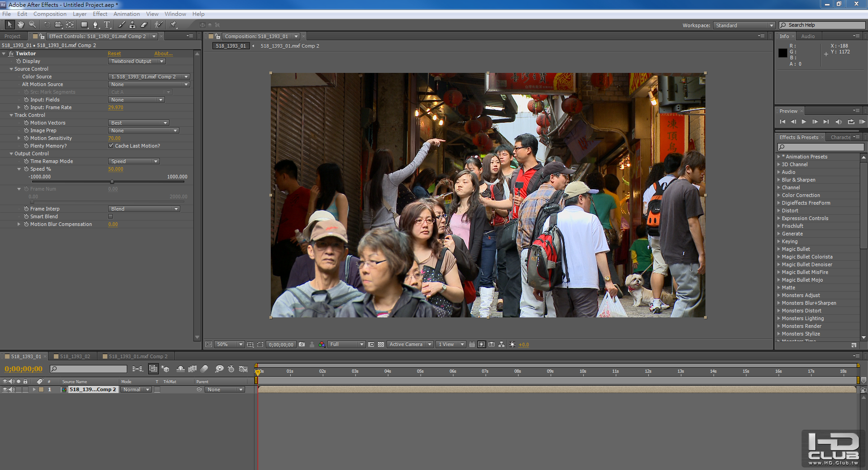
Task: Click the Twixtor About link
Action: click(163, 53)
